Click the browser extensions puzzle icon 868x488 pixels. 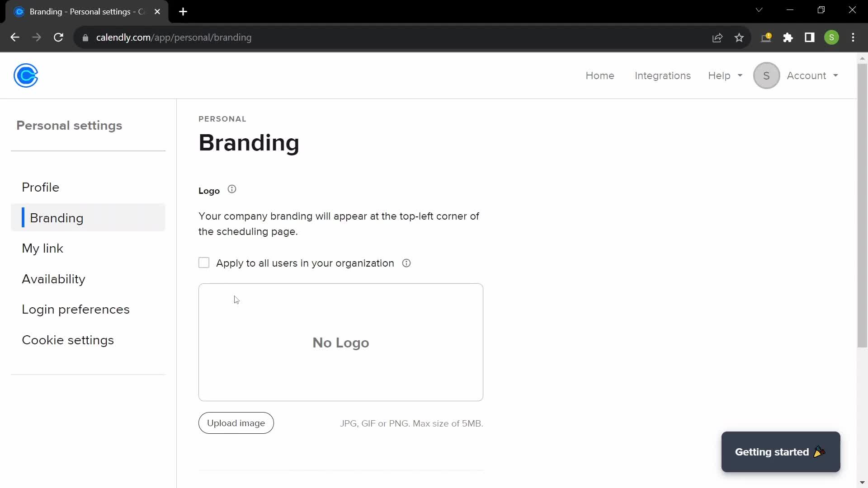pos(788,38)
